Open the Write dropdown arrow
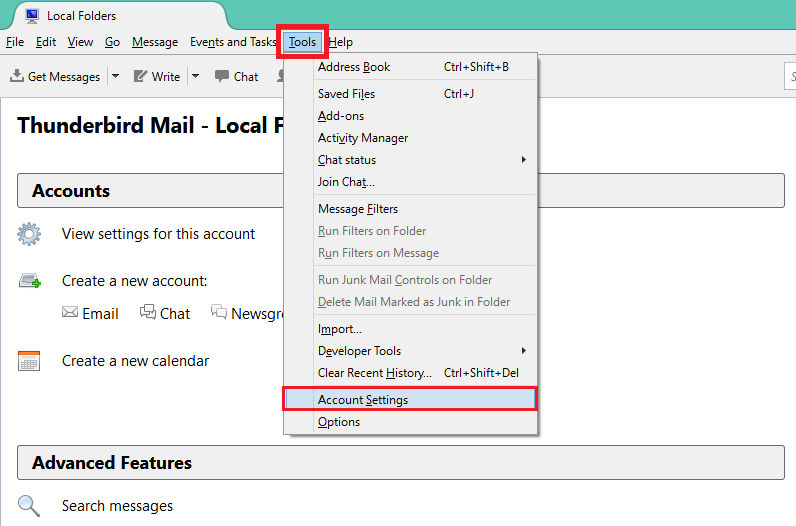 coord(195,76)
